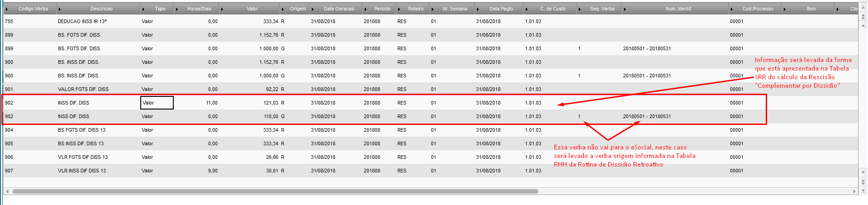Jump to last record using bottom scroll button
This screenshot has height=205, width=868.
click(863, 191)
